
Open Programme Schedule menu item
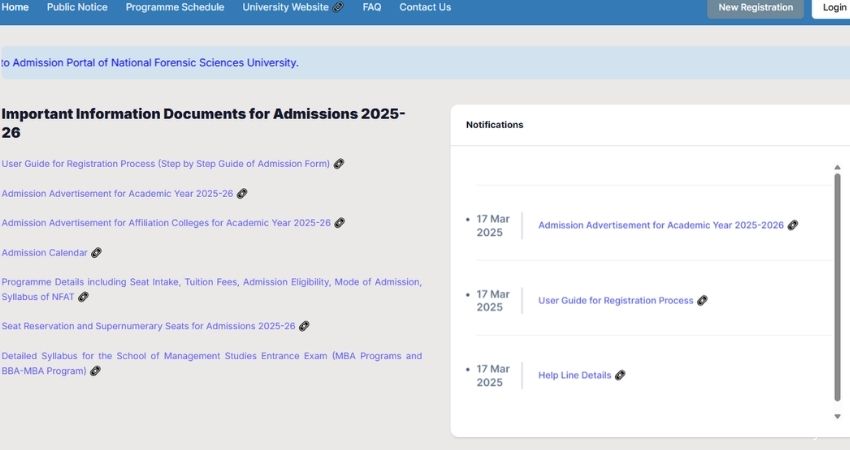(175, 7)
